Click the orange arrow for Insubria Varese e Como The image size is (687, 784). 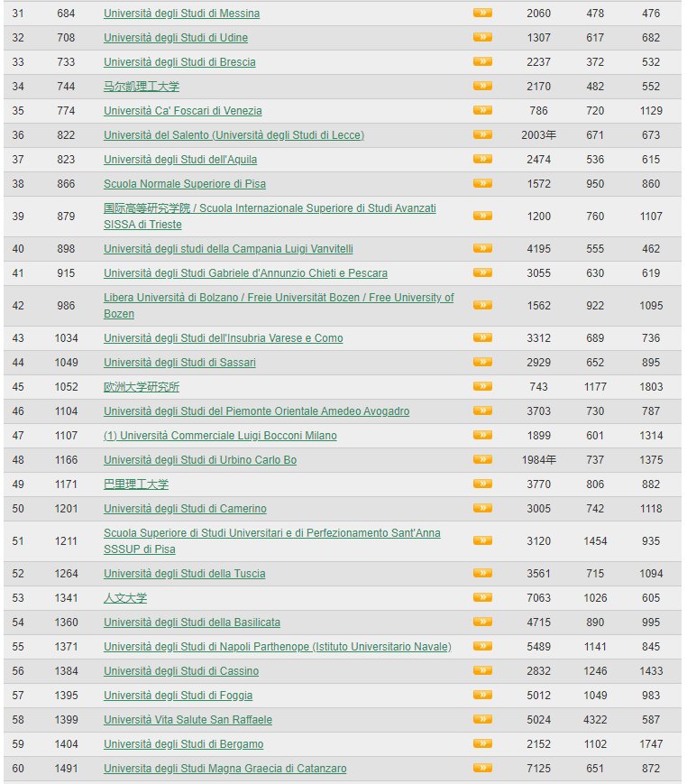click(482, 337)
